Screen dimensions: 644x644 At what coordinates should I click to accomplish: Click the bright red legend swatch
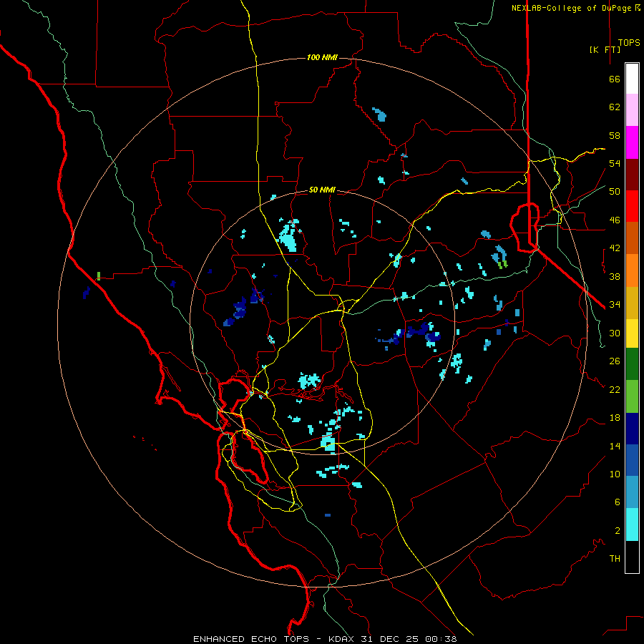click(x=632, y=206)
